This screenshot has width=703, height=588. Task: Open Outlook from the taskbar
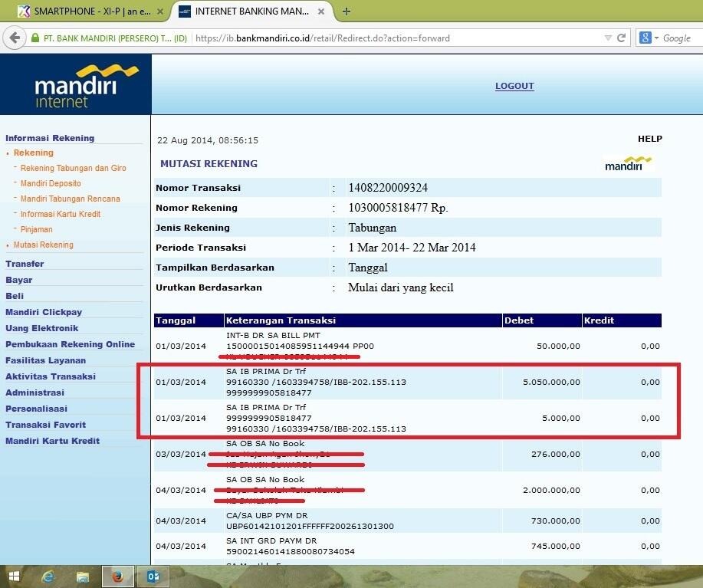pyautogui.click(x=153, y=577)
